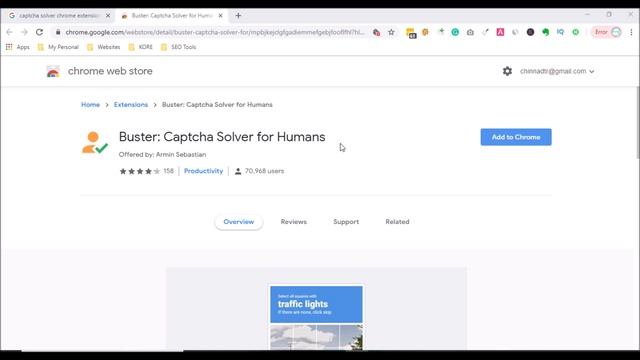Screen dimensions: 640x360
Task: Click the address bar URL field
Action: (x=215, y=32)
